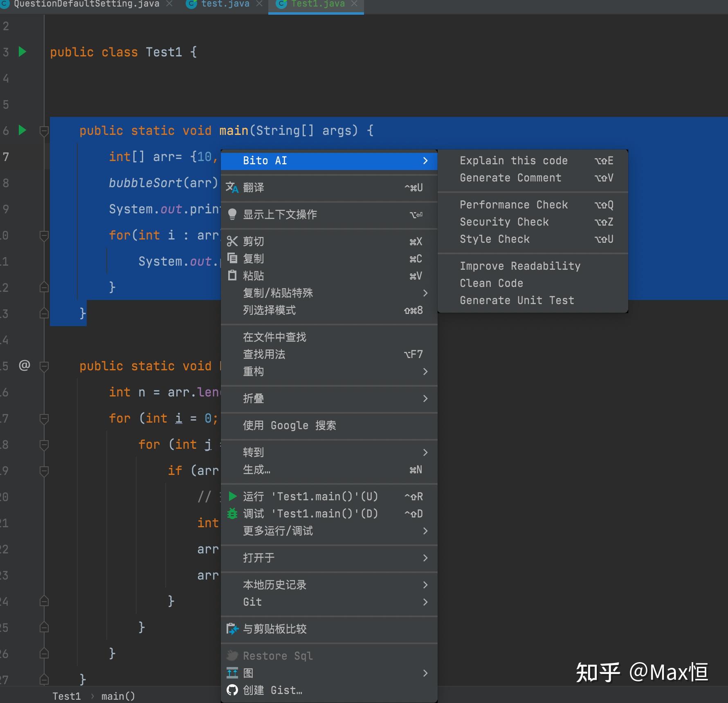Close the Test1.java tab
The width and height of the screenshot is (728, 703).
coord(354,4)
